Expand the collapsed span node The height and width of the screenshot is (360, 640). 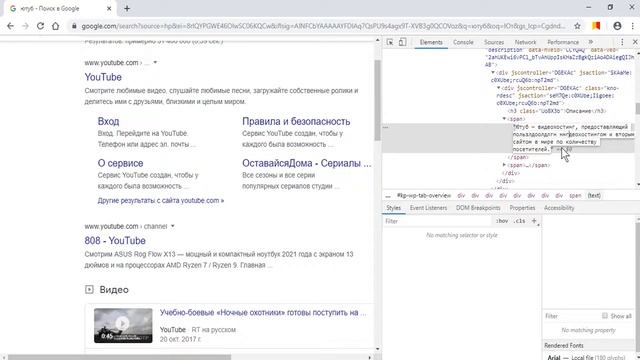pos(504,165)
